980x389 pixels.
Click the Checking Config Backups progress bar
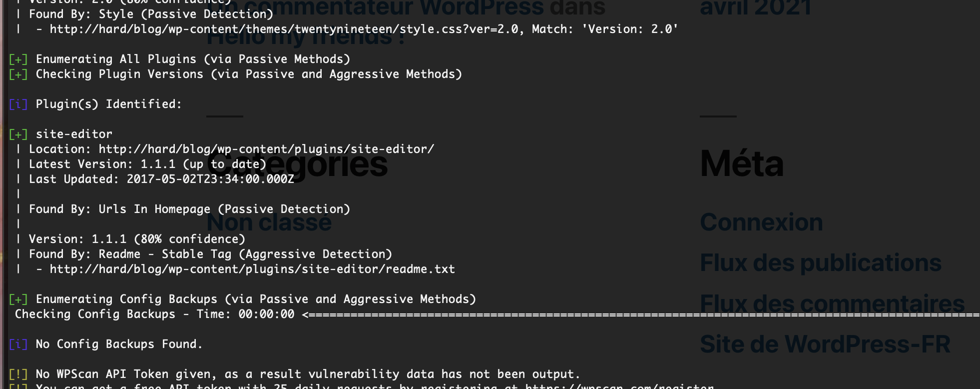(x=641, y=314)
